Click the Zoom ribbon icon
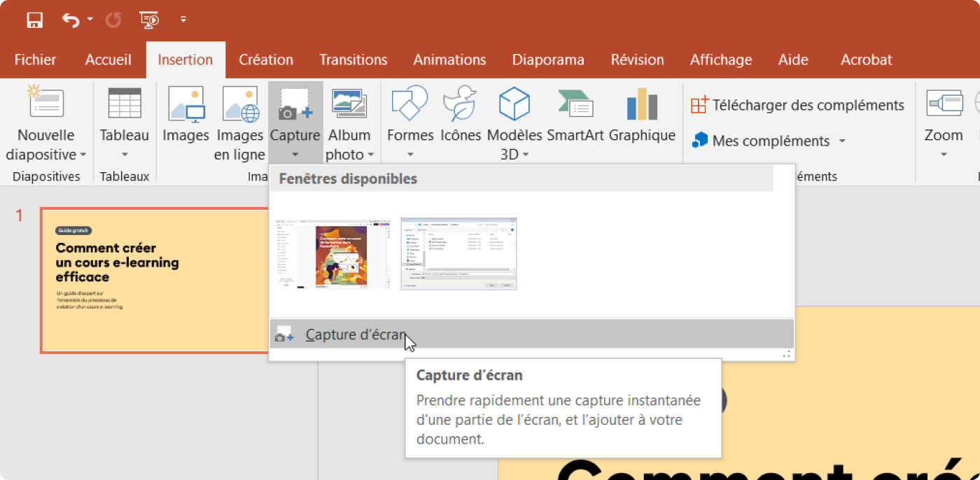This screenshot has height=480, width=980. pyautogui.click(x=944, y=104)
